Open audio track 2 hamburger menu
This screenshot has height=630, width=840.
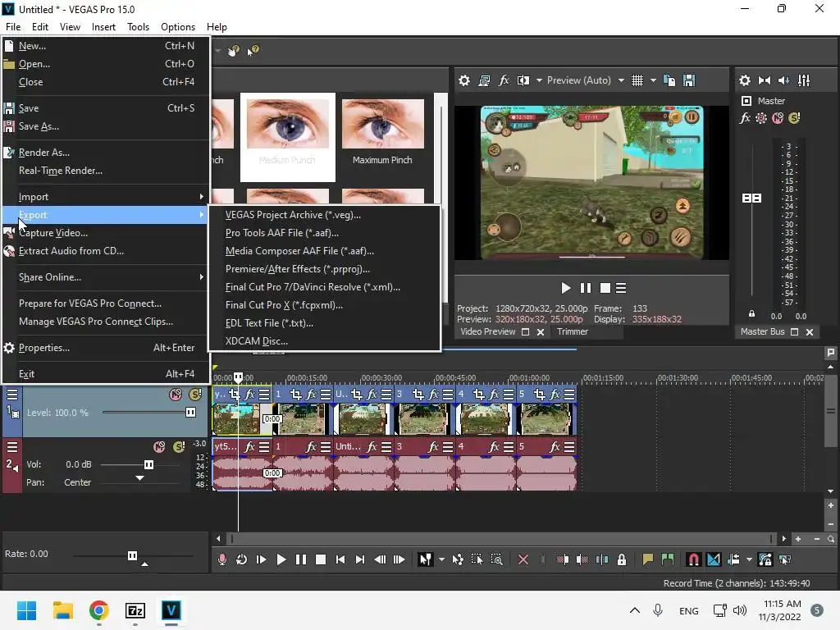click(11, 447)
